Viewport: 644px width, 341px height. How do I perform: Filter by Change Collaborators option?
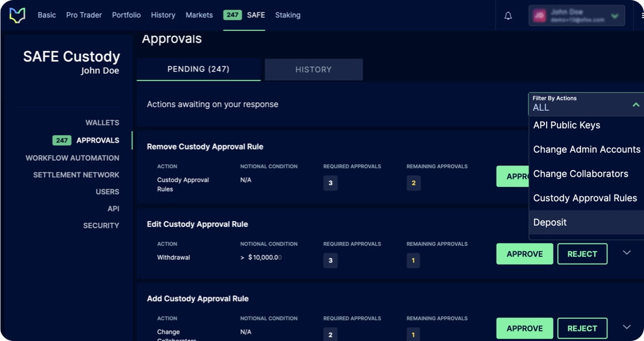tap(580, 174)
